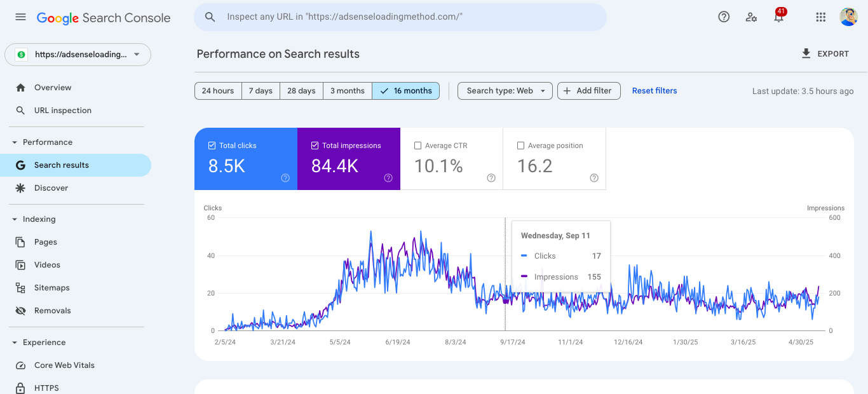Uncheck the Total impressions checkbox
This screenshot has width=868, height=394.
pyautogui.click(x=315, y=146)
